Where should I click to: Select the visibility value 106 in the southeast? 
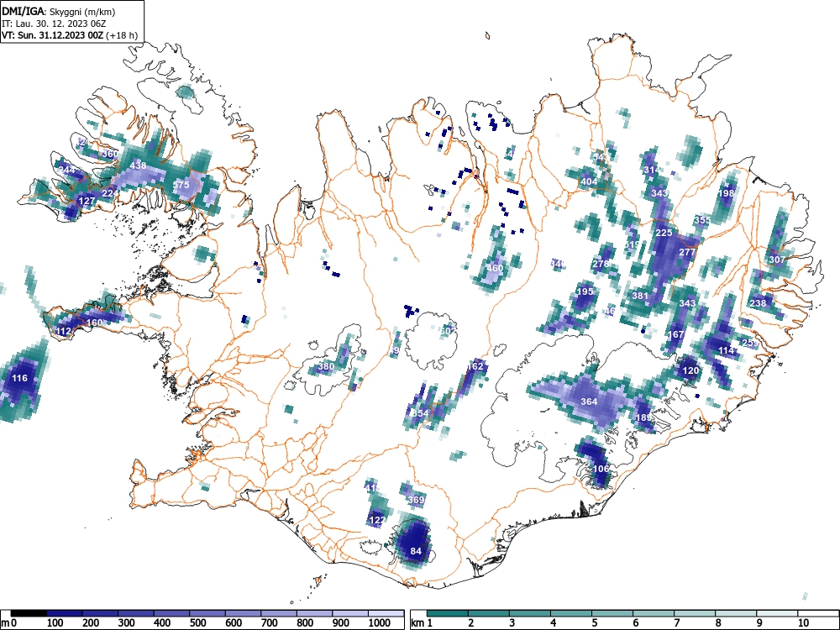click(x=601, y=469)
